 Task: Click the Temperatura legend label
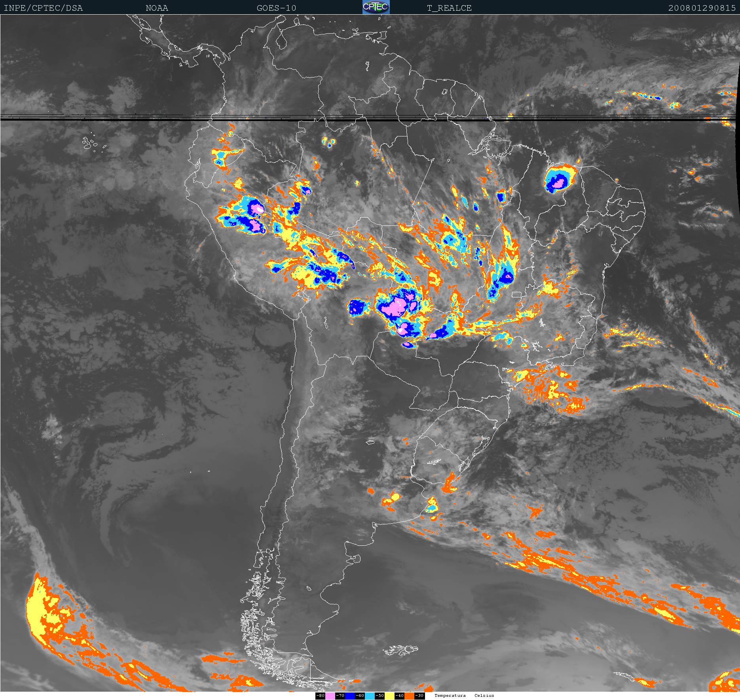coord(450,695)
